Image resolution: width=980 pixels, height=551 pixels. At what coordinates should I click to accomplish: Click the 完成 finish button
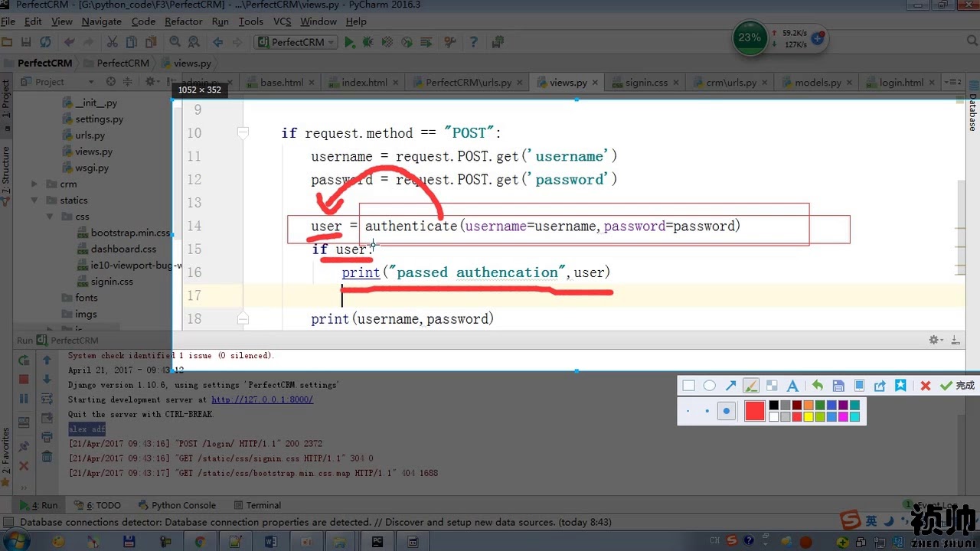click(x=957, y=386)
